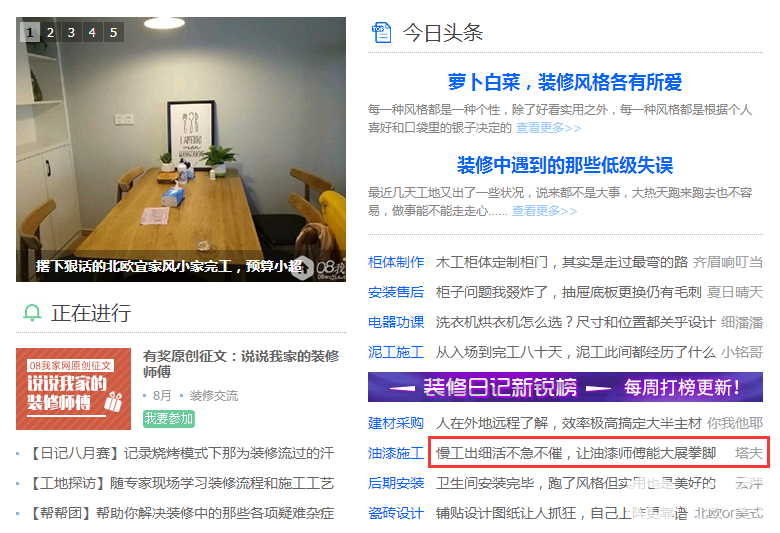Select carousel slide number 4
The width and height of the screenshot is (780, 533).
93,32
